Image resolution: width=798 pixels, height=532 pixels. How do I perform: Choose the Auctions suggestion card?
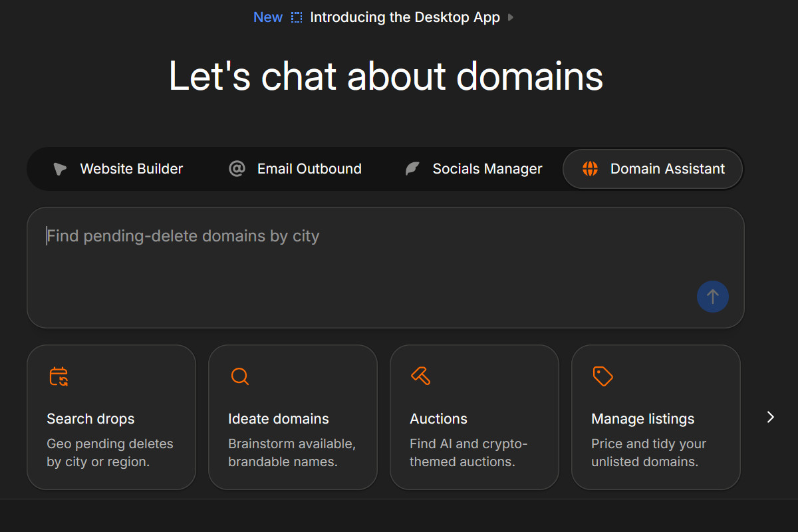[475, 417]
